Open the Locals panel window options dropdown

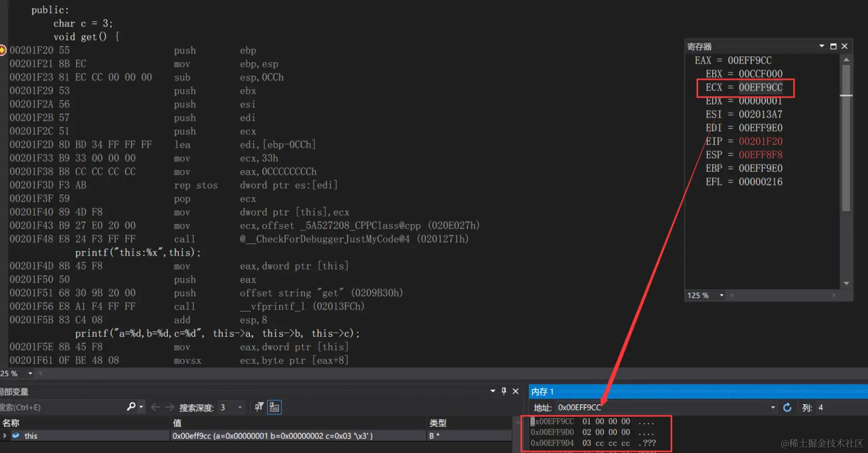pyautogui.click(x=492, y=391)
